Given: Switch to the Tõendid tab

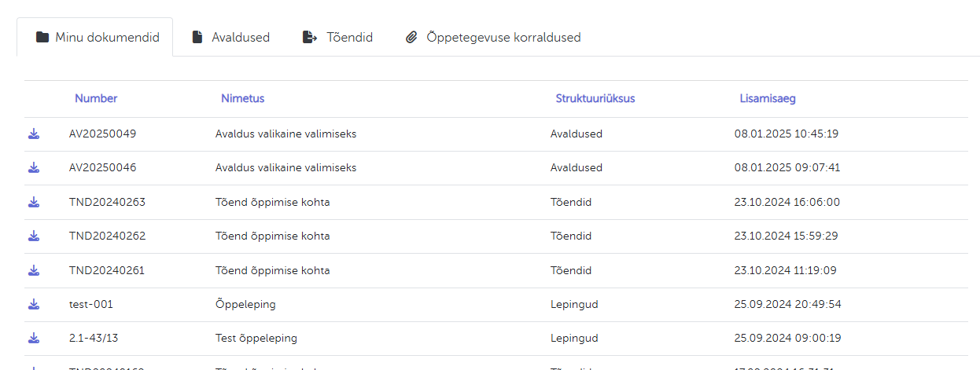Looking at the screenshot, I should coord(337,38).
